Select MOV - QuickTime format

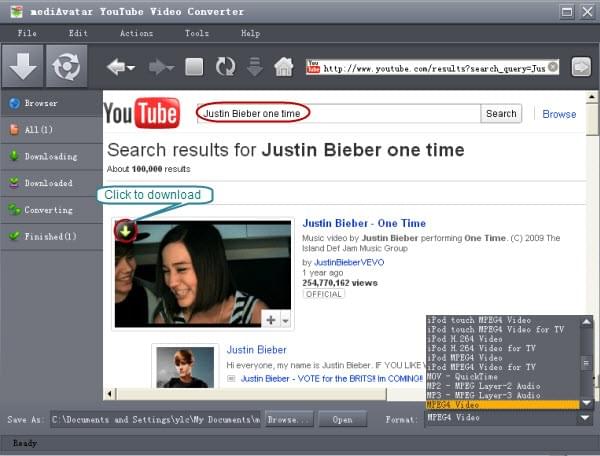pyautogui.click(x=502, y=376)
